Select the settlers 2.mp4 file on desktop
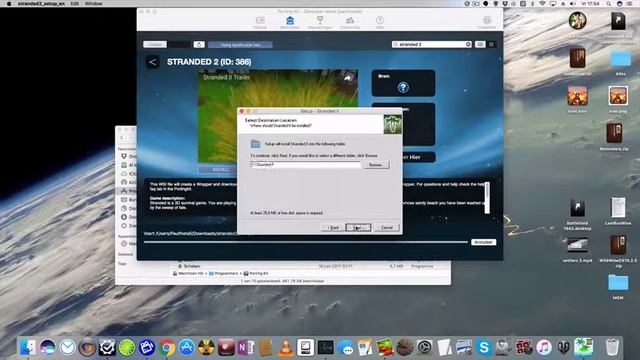 [x=577, y=250]
